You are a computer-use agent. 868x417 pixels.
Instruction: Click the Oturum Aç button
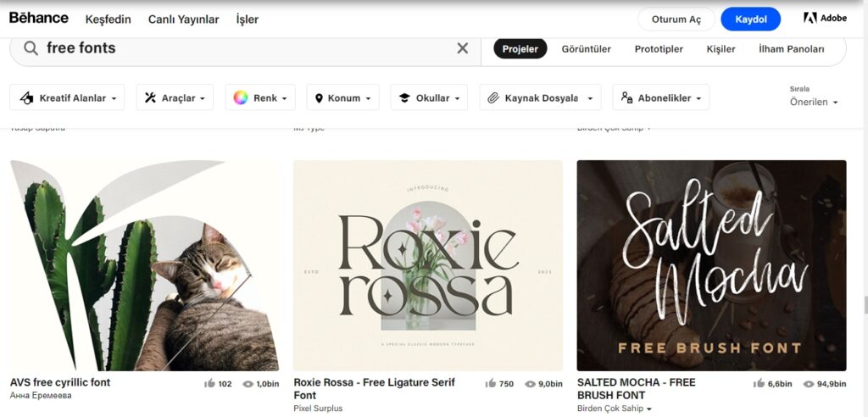[x=676, y=19]
